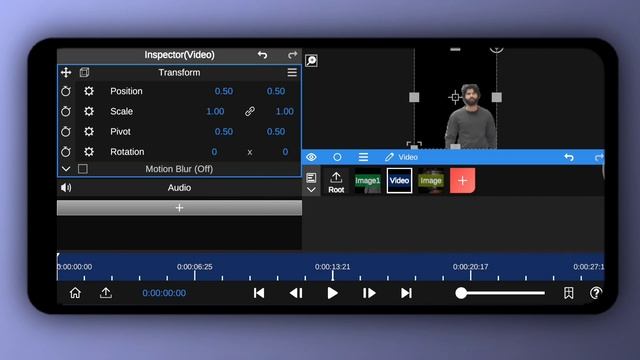Switch to the 3D cube transform icon
640x360 pixels.
84,73
